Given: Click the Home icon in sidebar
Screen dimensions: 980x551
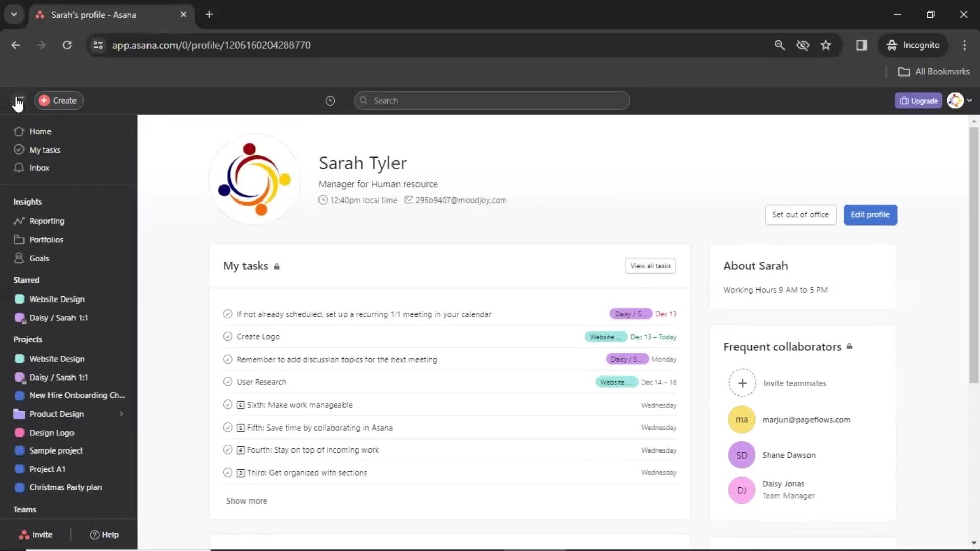Looking at the screenshot, I should pyautogui.click(x=19, y=131).
